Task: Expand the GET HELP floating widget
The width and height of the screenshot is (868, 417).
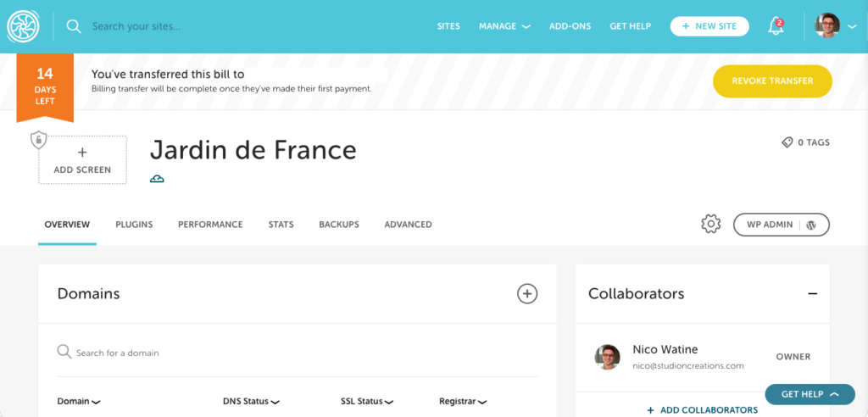Action: (810, 394)
